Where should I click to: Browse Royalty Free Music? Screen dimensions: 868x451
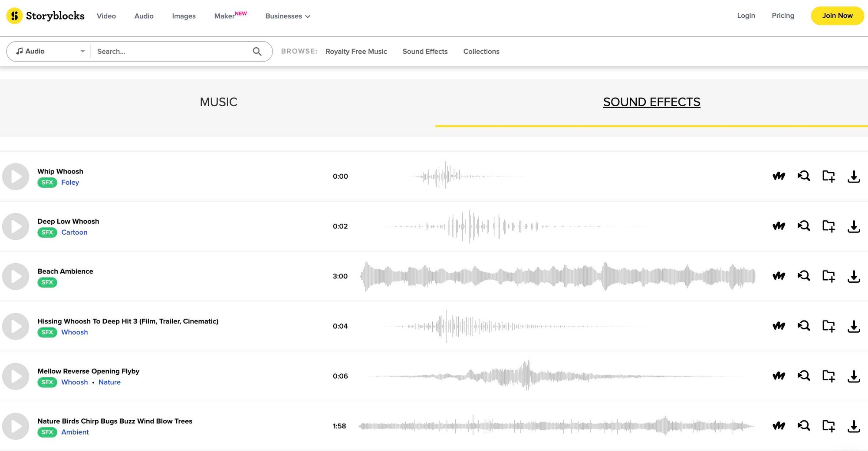tap(356, 52)
